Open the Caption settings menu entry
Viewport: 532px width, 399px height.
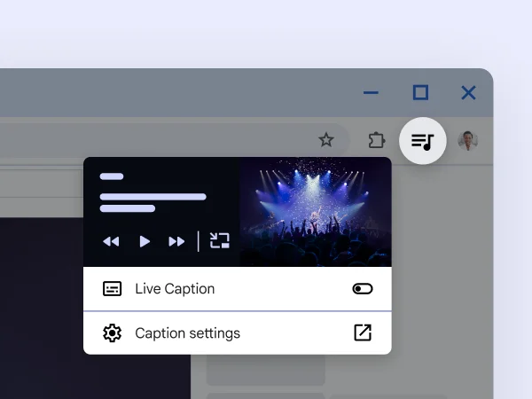pyautogui.click(x=187, y=333)
